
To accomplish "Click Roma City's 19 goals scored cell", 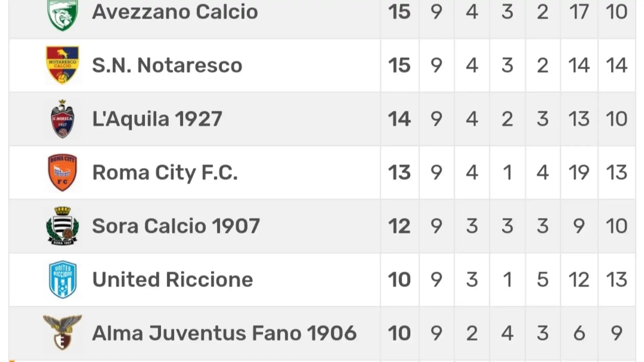I will pos(579,173).
